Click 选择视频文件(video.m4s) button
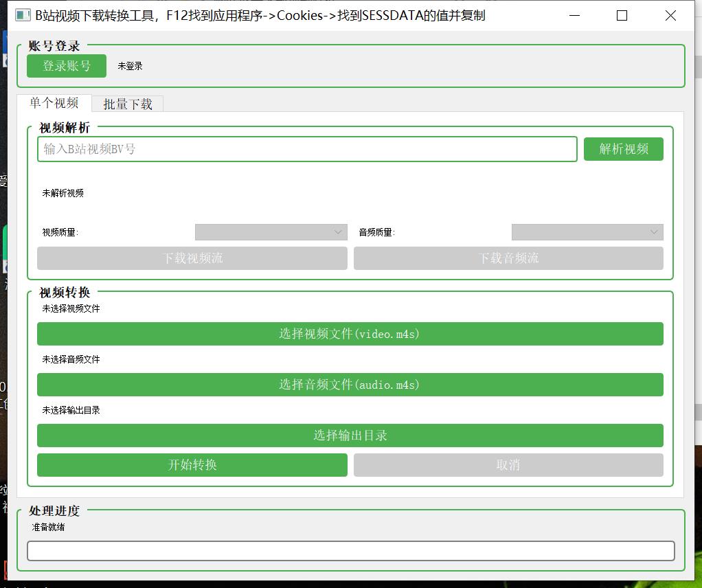Image resolution: width=702 pixels, height=588 pixels. click(x=350, y=334)
